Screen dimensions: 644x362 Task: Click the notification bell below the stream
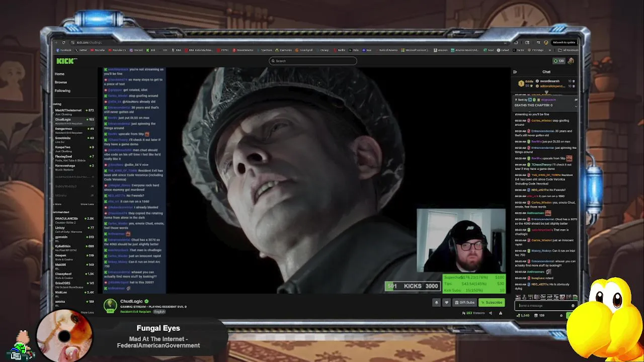pyautogui.click(x=436, y=302)
